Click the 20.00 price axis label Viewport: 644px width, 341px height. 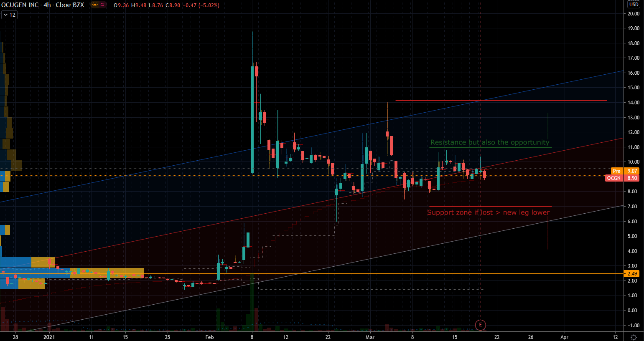click(633, 14)
